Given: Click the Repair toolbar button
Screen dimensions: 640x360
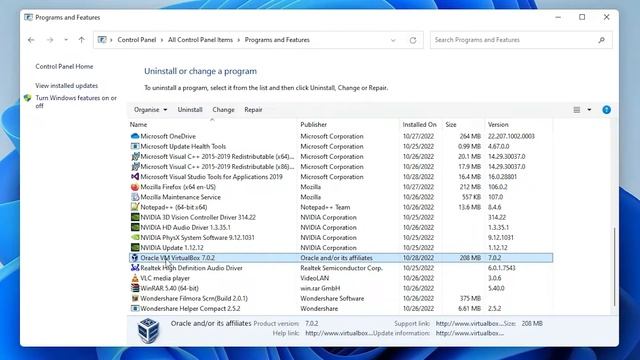Looking at the screenshot, I should point(253,110).
